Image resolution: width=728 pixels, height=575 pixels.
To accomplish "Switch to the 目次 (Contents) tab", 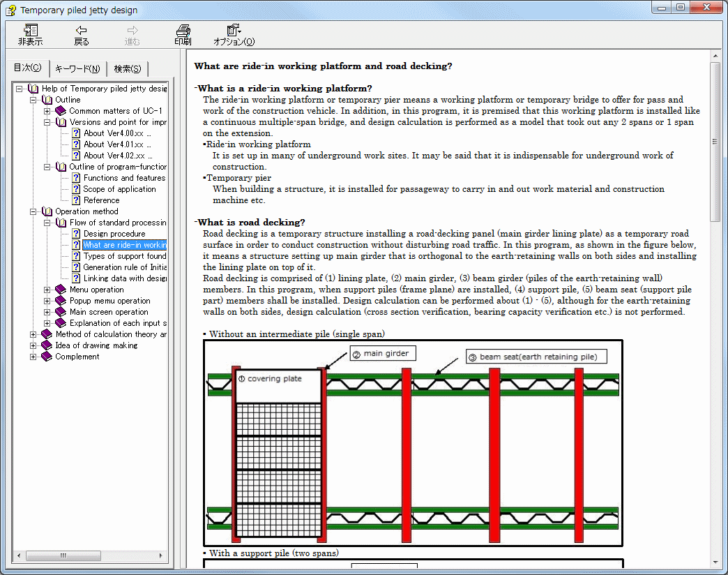I will pos(27,68).
